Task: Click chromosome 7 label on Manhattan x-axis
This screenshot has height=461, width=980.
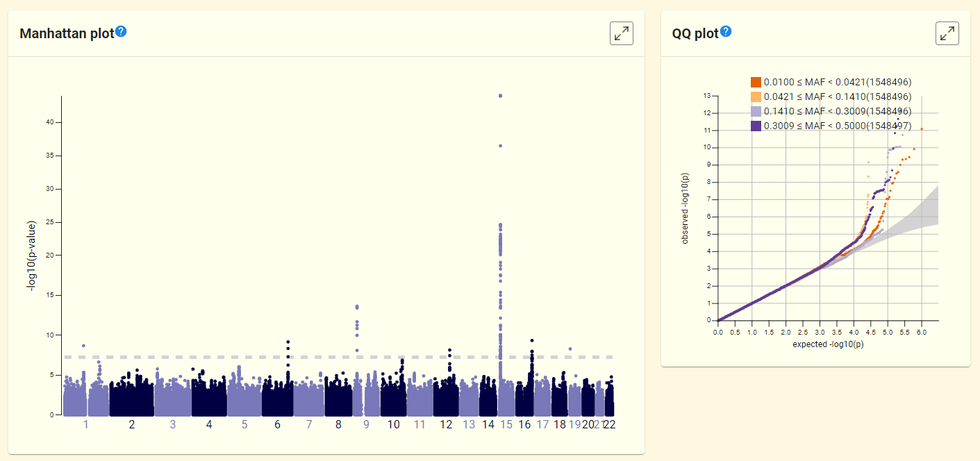Action: click(x=309, y=424)
